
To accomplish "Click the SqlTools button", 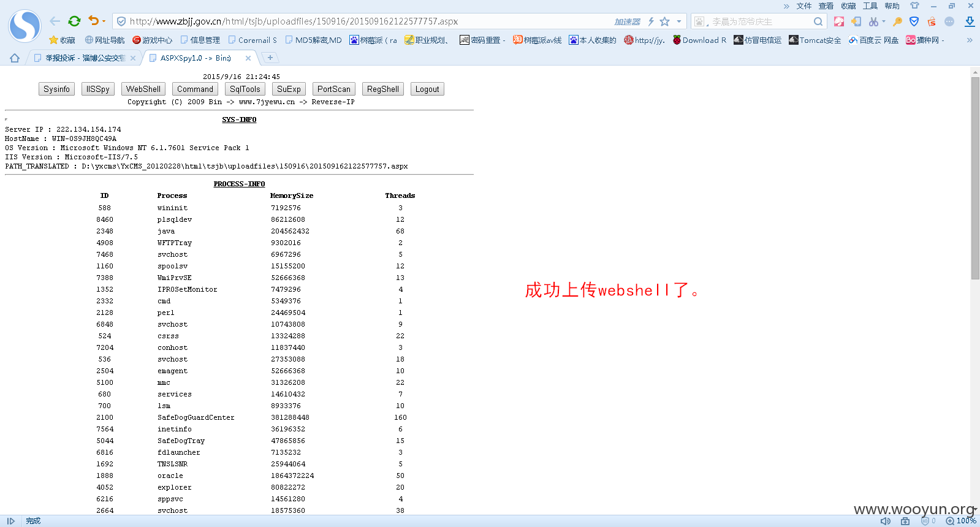I will click(x=245, y=89).
